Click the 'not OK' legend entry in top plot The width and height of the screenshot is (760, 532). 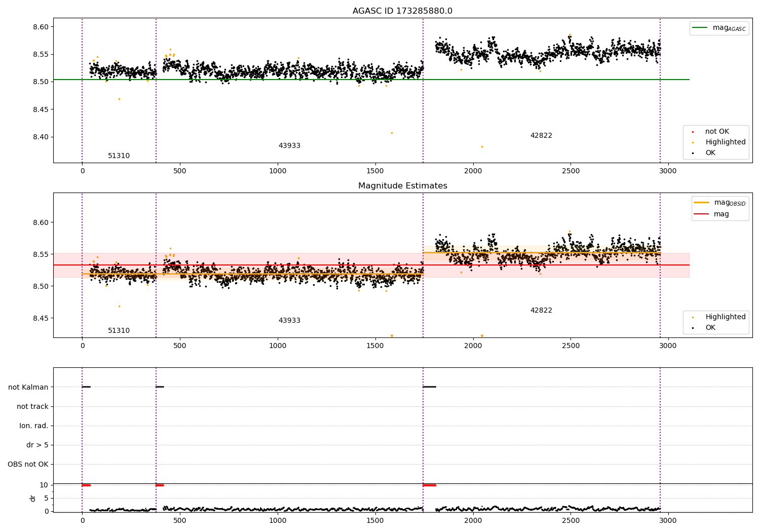(710, 132)
